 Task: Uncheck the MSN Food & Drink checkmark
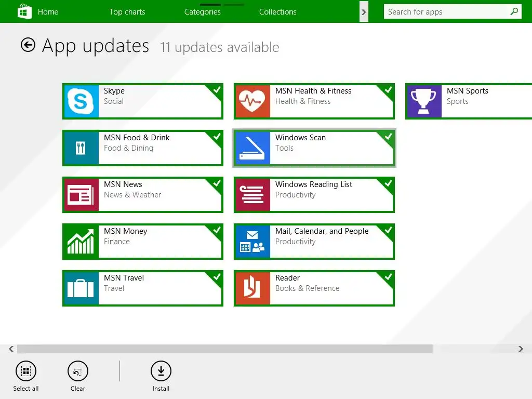217,137
